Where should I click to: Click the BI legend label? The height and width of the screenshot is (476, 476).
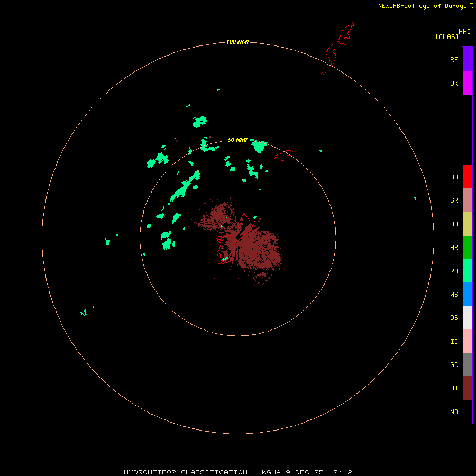tap(454, 388)
